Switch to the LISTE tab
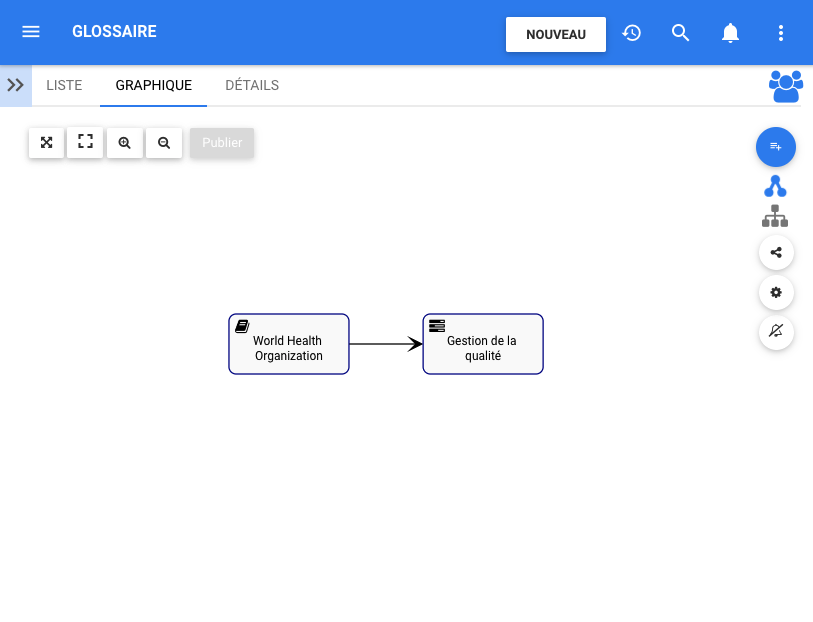813x622 pixels. click(64, 85)
